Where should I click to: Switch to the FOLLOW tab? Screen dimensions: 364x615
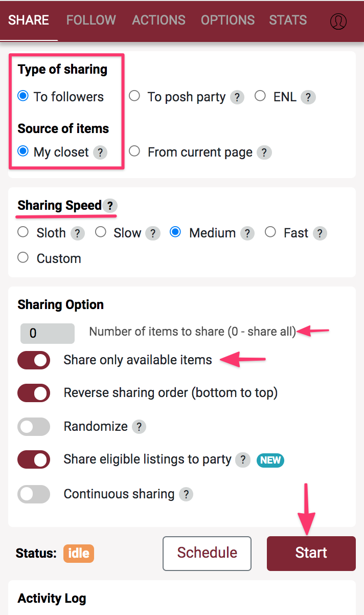[91, 20]
